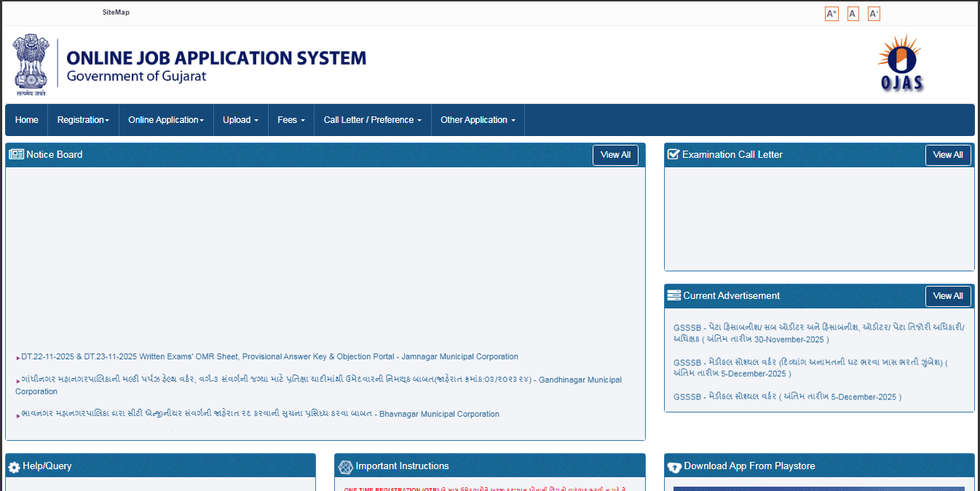Click the Government of India emblem
Viewport: 980px width, 491px height.
pos(31,63)
